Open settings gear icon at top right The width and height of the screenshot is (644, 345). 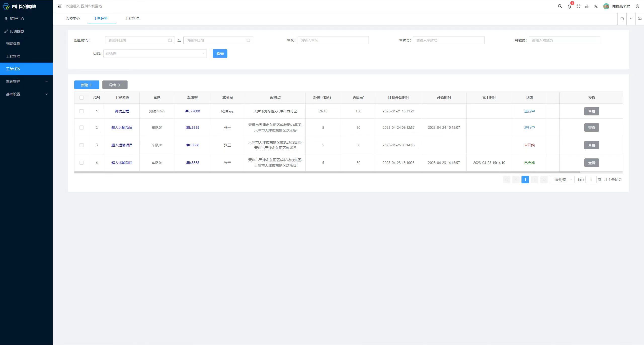(637, 6)
